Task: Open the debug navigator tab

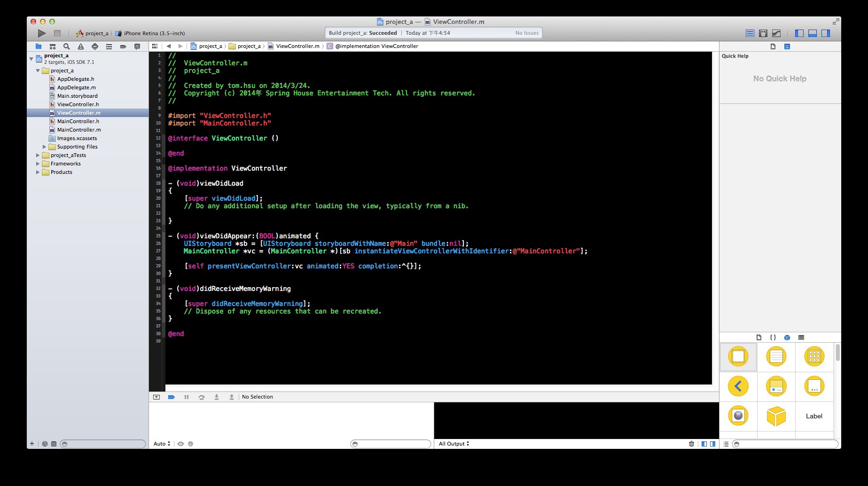Action: [109, 47]
